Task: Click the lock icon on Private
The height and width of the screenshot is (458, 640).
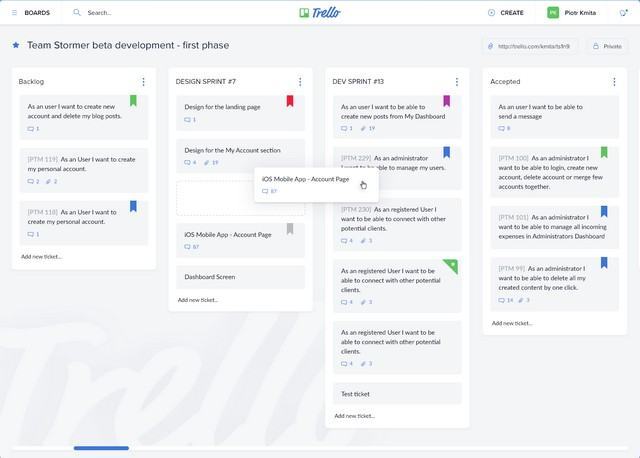Action: [x=596, y=46]
